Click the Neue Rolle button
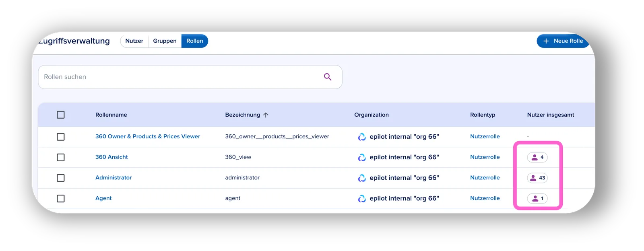This screenshot has width=644, height=251. tap(563, 41)
